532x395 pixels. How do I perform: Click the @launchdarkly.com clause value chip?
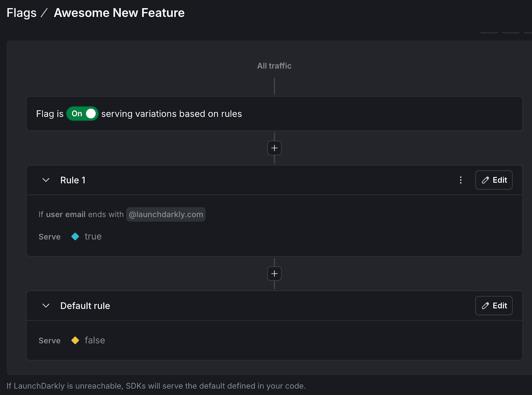point(166,214)
